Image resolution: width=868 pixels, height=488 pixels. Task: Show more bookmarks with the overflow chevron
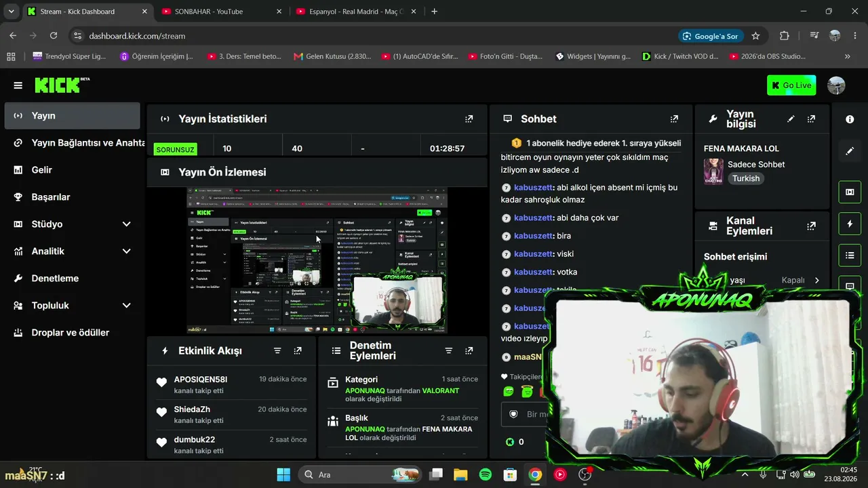(x=848, y=56)
